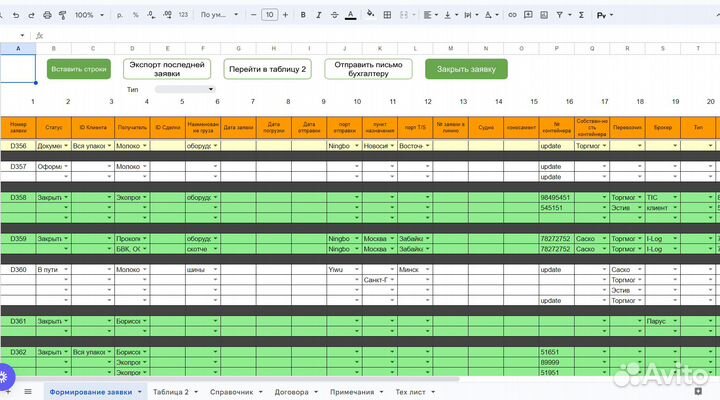Image resolution: width=720 pixels, height=400 pixels.
Task: Click the round purple gear add-on button
Action: (x=4, y=377)
